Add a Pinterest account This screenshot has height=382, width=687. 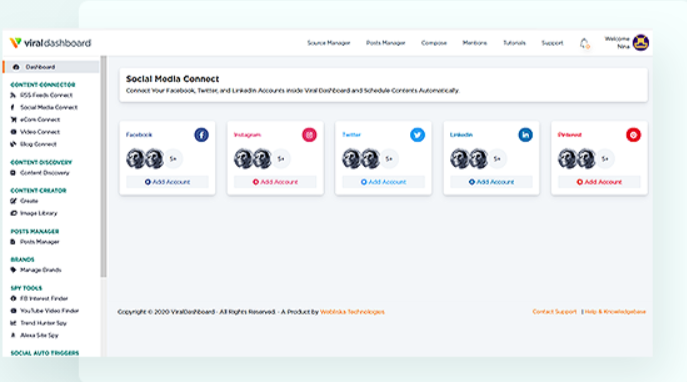pyautogui.click(x=599, y=182)
